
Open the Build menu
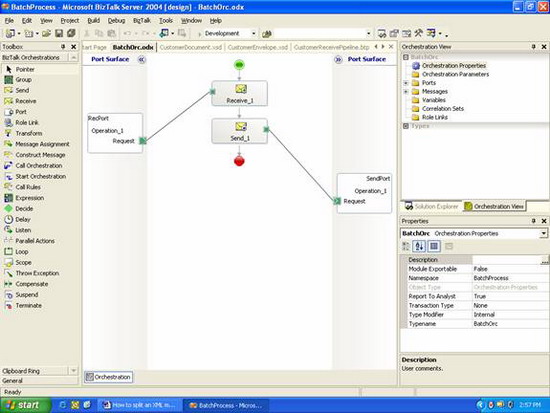[93, 21]
